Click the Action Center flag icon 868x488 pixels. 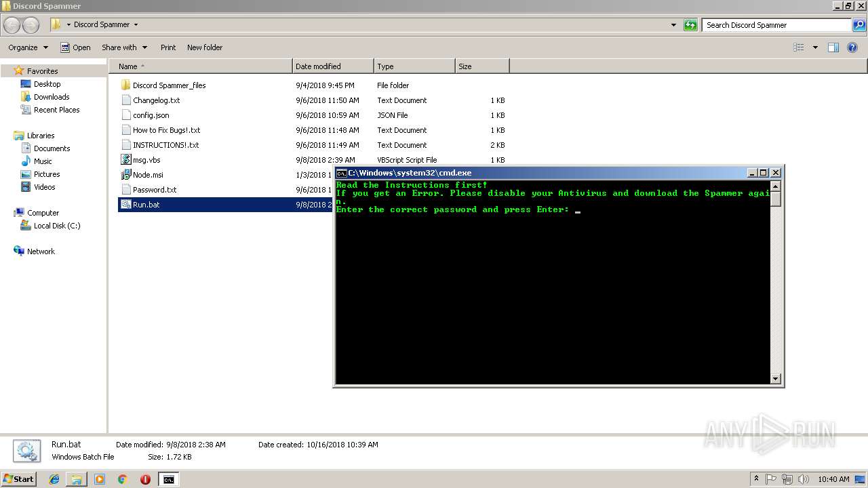[x=772, y=479]
